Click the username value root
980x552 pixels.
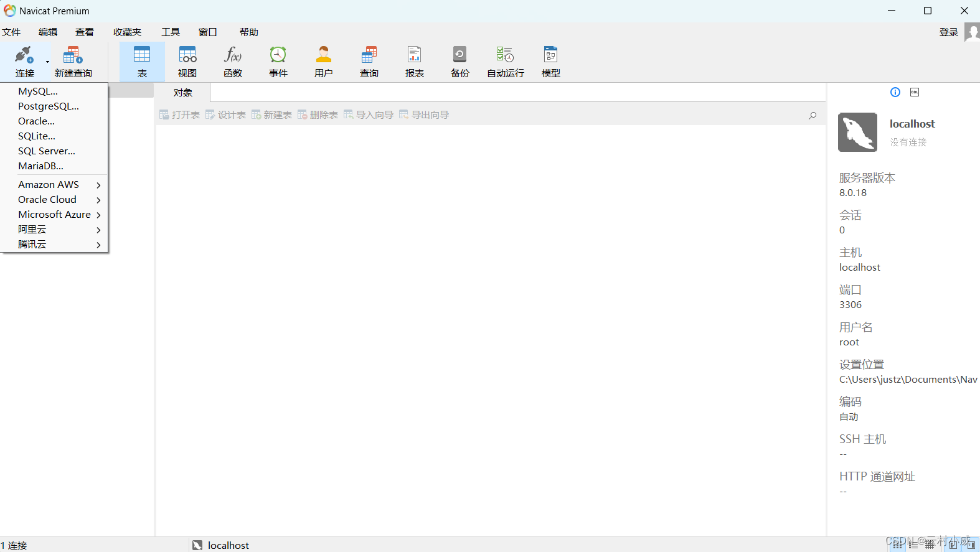[849, 342]
